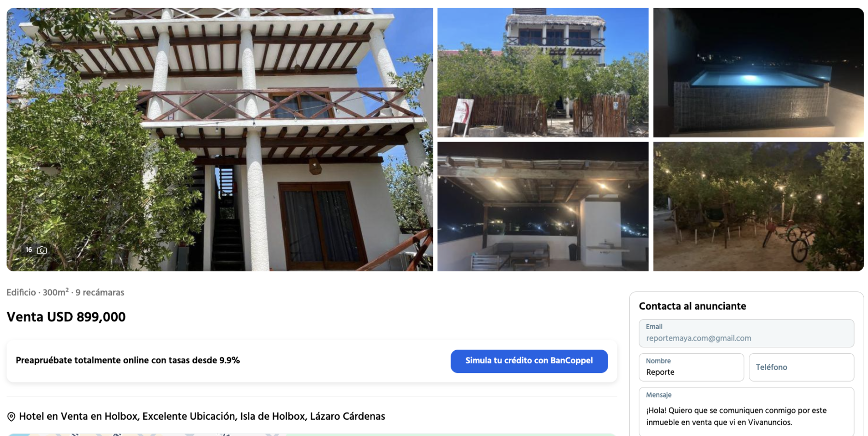Click the Venta USD 899,000 price text
Image resolution: width=868 pixels, height=436 pixels.
click(66, 317)
